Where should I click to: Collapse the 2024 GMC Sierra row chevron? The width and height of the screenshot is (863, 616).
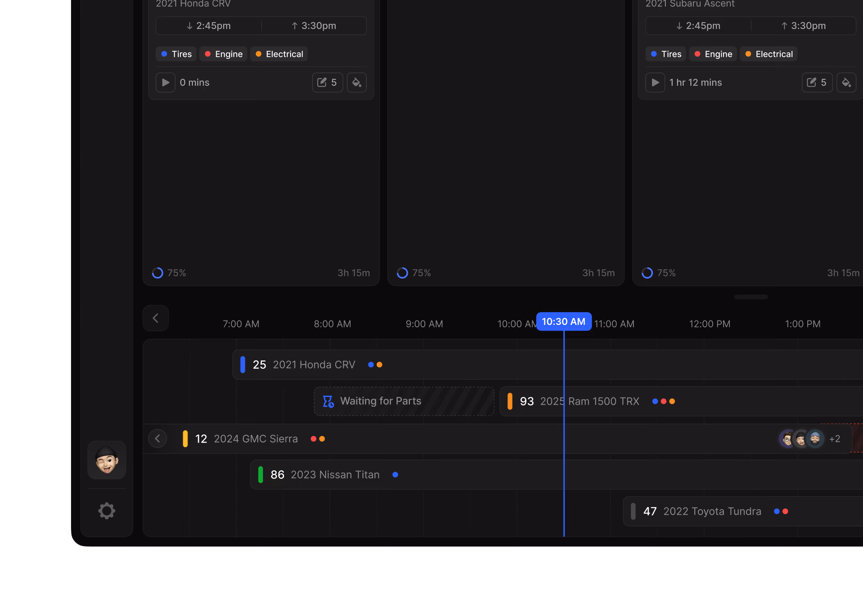(158, 439)
